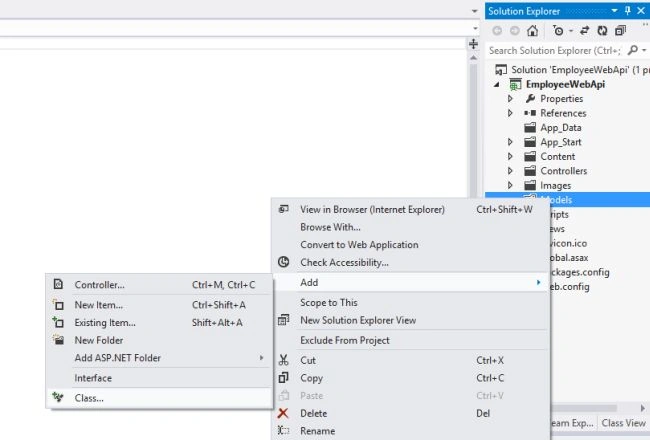Open the Add submenu arrow
Screen dimensions: 650x440
[538, 282]
